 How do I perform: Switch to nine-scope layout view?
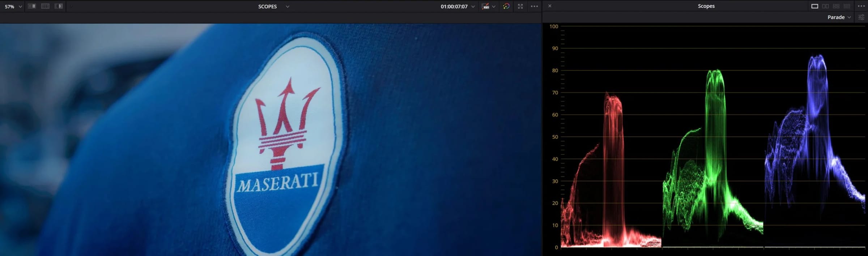(847, 6)
